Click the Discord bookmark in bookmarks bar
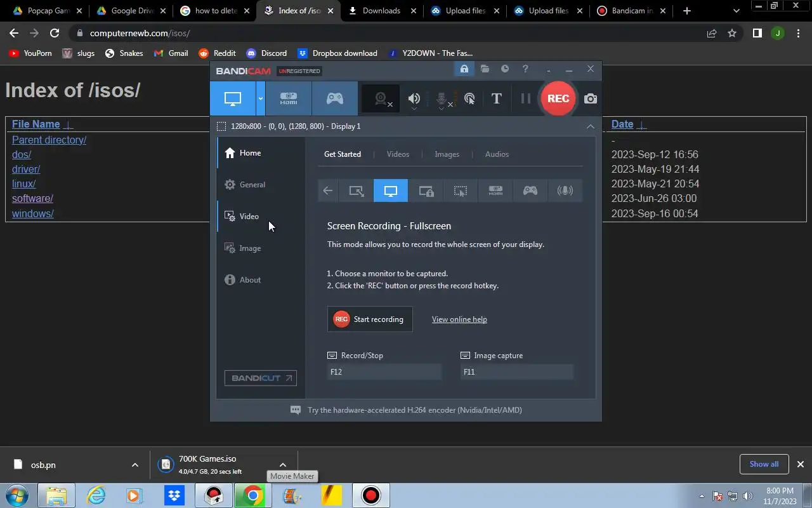 [266, 53]
